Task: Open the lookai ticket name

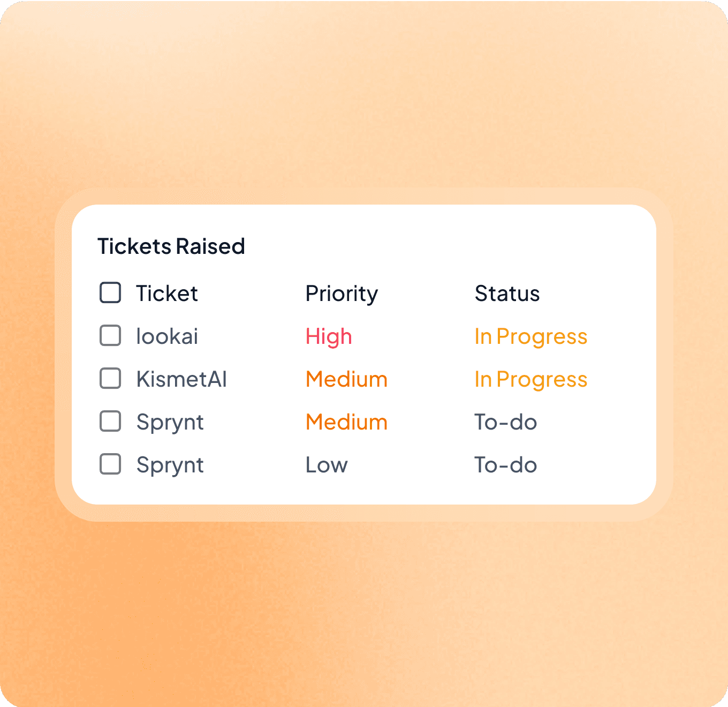Action: (x=167, y=336)
